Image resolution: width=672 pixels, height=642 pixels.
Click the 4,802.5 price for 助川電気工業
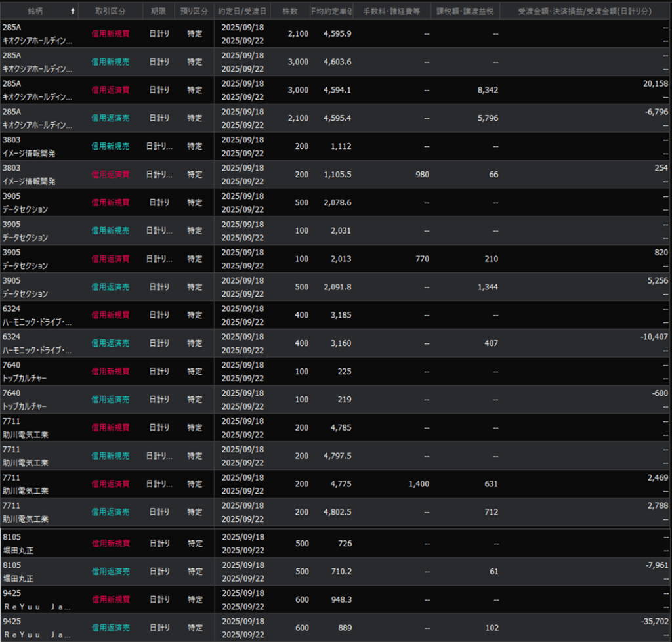(337, 512)
